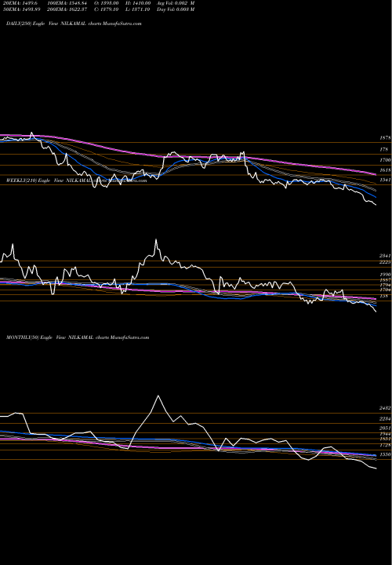Select the open price 'O:' value
The width and height of the screenshot is (392, 565).
(x=107, y=3)
